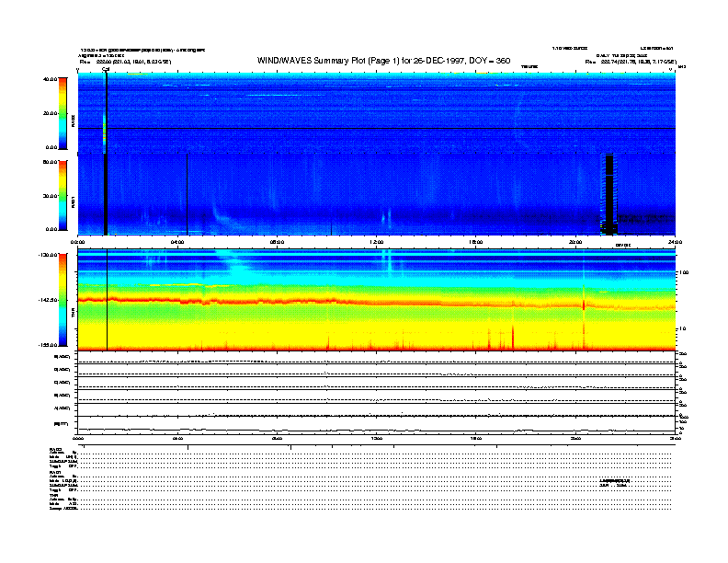Click the -155.00 color scale label
Viewport: 728px width, 563px height.
(48, 345)
